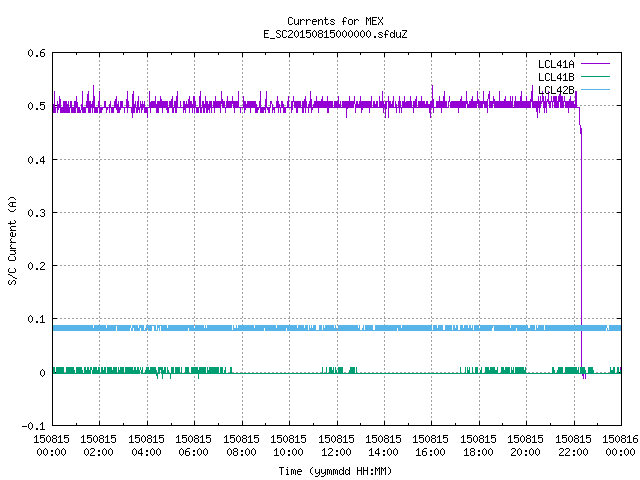640x480 pixels.
Task: Select the LCL42B legend label
Action: [x=556, y=90]
